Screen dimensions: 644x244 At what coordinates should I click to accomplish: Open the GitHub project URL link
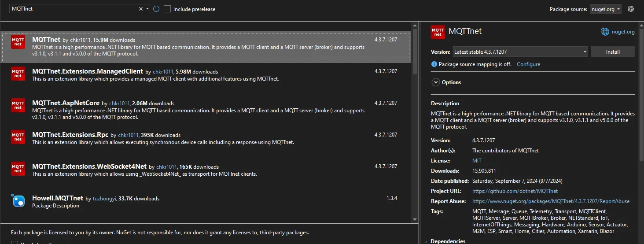(515, 191)
